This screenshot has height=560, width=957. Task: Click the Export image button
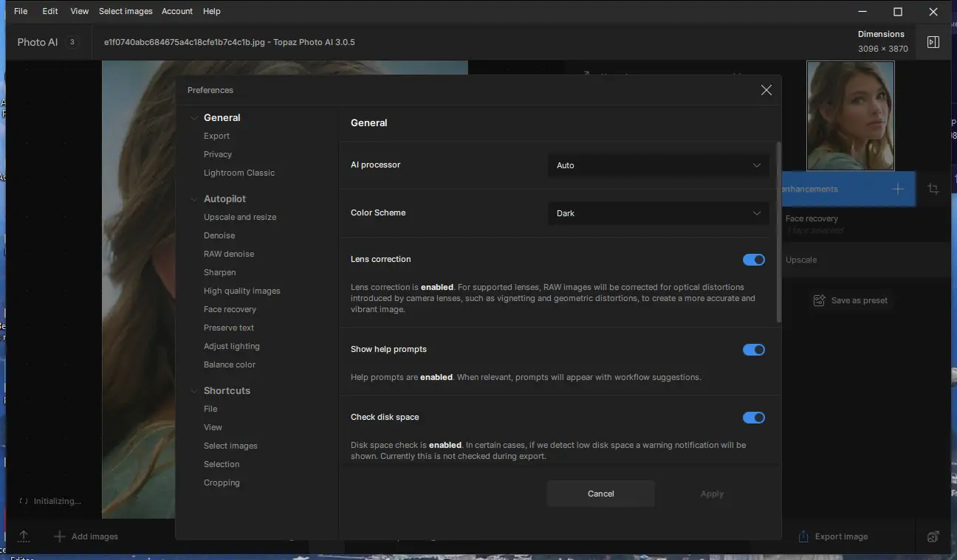click(833, 536)
